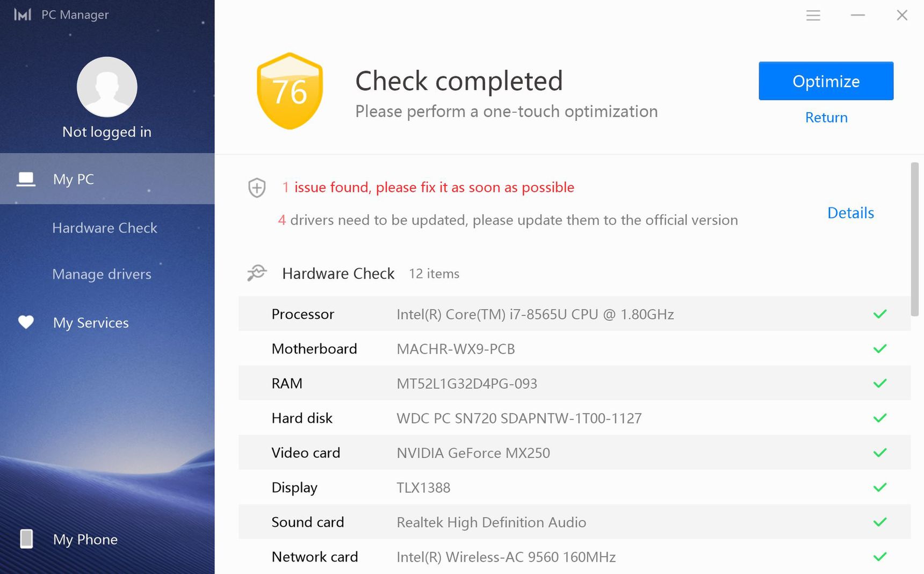
Task: Click the Hard disk row green checkmark
Action: (x=880, y=418)
